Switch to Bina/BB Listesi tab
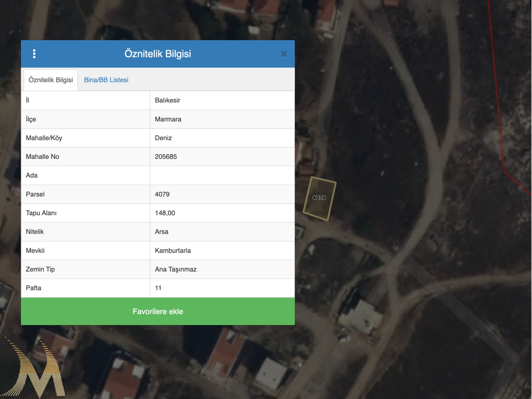 click(x=106, y=80)
